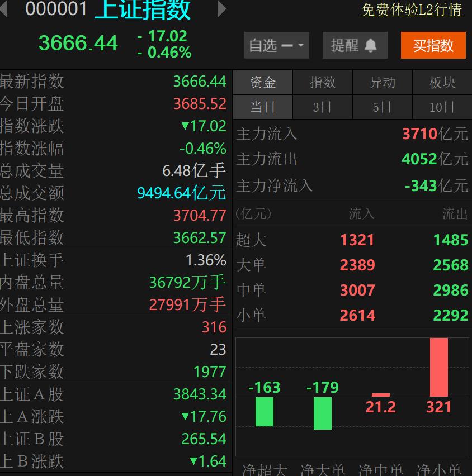Screen dimensions: 472x476
Task: Click the 000001 index code
Action: click(56, 9)
